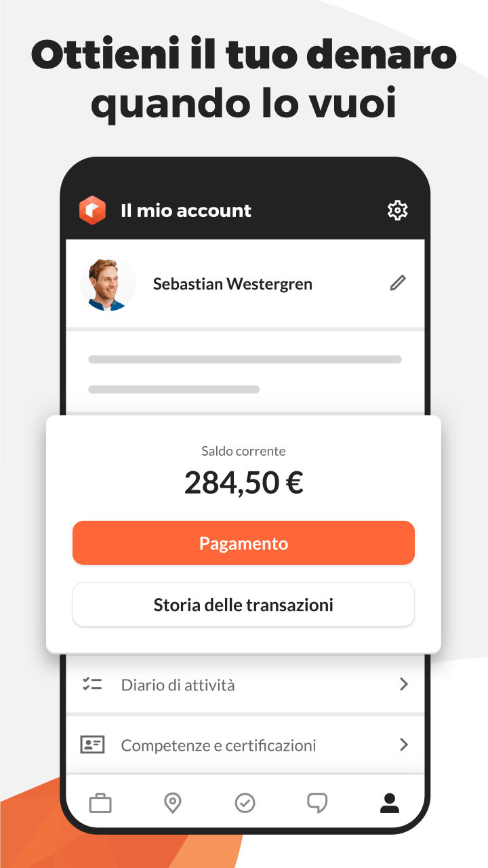Tap the checklist icon beside Diario di attività

click(92, 685)
